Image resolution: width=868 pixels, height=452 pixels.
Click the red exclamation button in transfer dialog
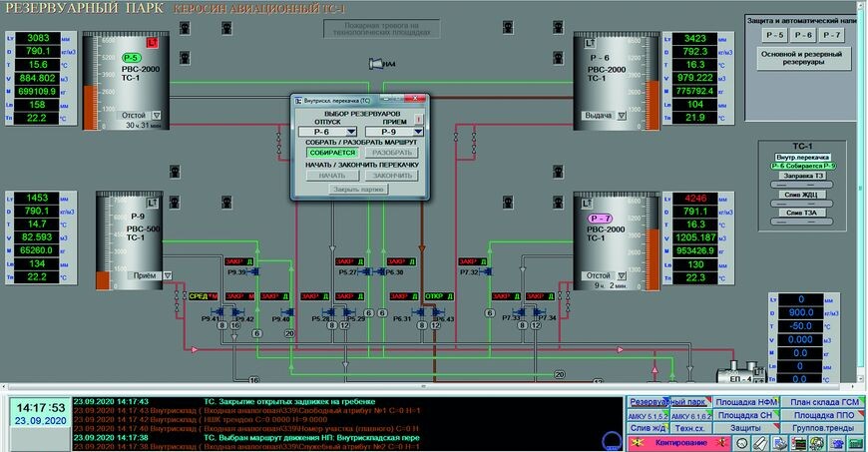(418, 119)
